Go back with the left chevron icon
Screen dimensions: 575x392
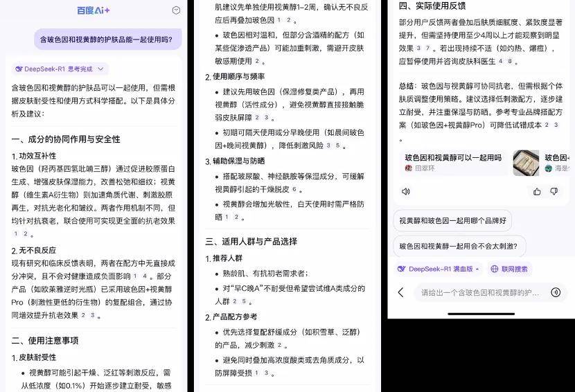coord(401,292)
